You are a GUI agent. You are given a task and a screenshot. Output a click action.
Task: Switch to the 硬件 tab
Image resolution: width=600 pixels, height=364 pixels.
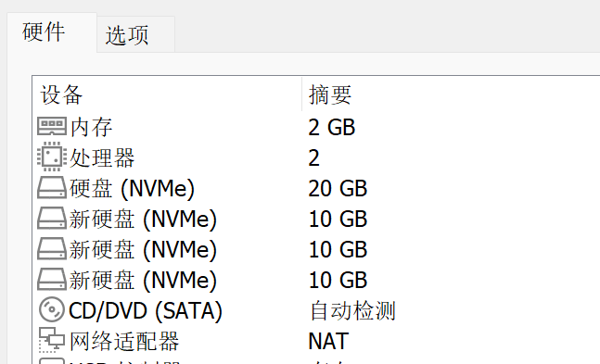click(44, 32)
